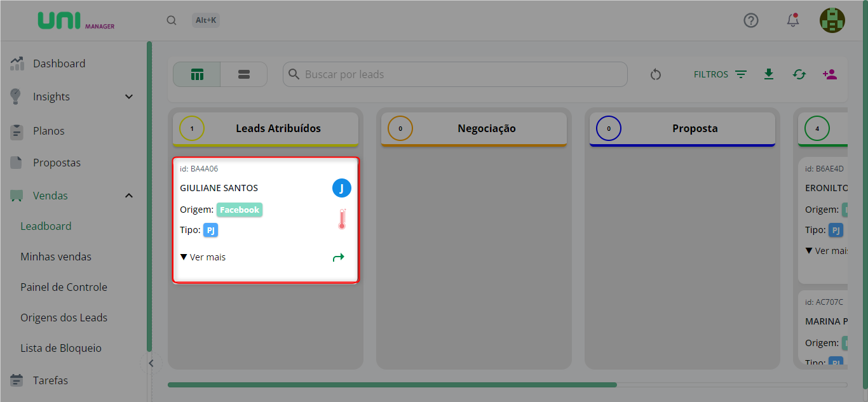
Task: Download leads with the export icon
Action: point(769,74)
